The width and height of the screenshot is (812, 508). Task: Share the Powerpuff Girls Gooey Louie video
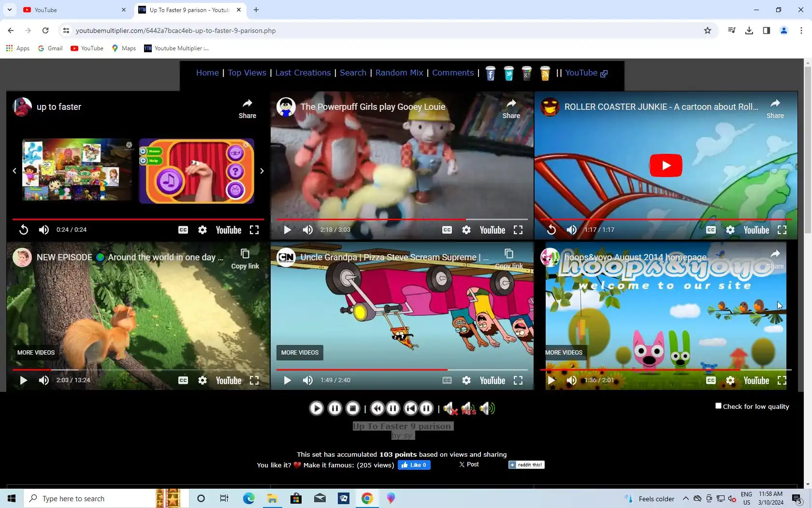pos(511,108)
